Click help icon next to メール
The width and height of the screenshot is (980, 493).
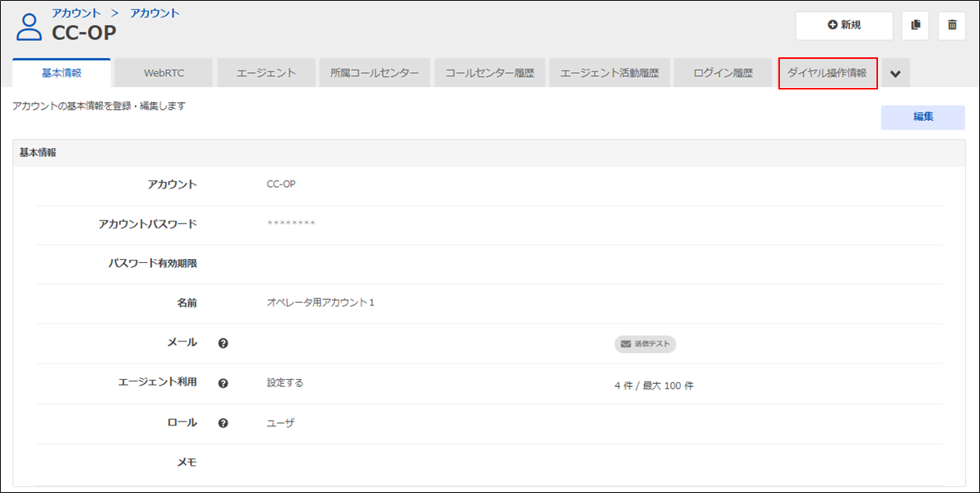223,343
